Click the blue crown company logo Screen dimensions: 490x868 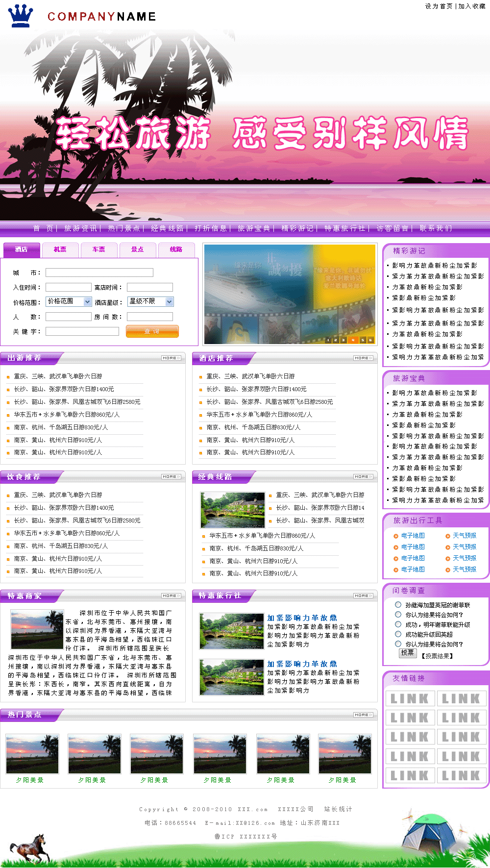(21, 16)
